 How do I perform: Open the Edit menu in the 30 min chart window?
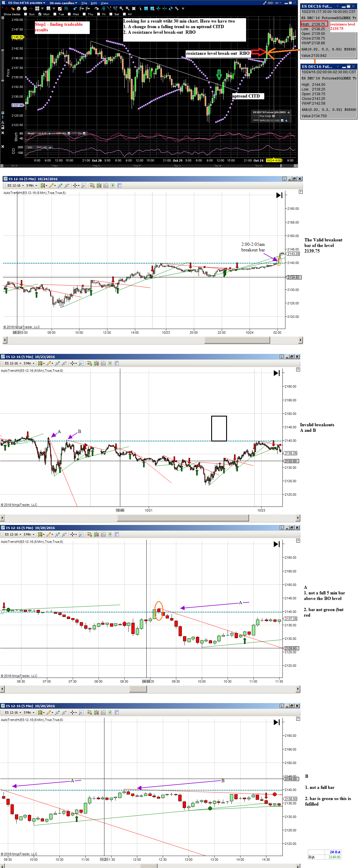click(x=94, y=3)
